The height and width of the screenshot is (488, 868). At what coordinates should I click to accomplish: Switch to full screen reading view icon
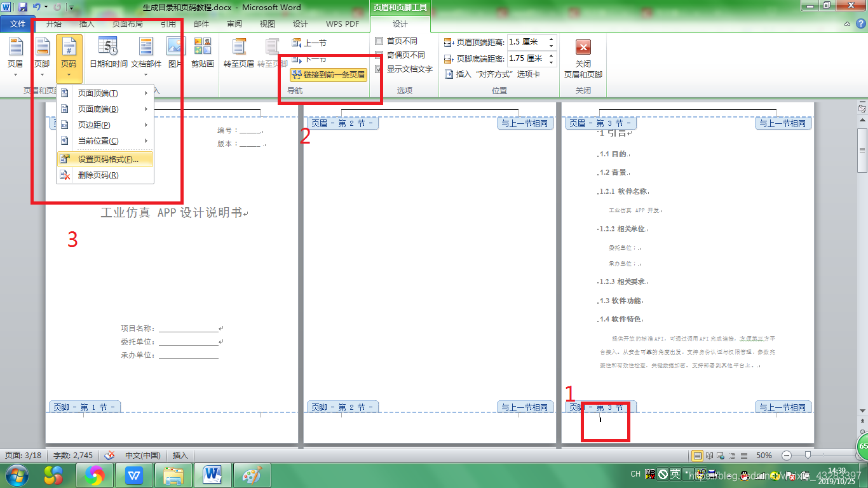point(709,456)
